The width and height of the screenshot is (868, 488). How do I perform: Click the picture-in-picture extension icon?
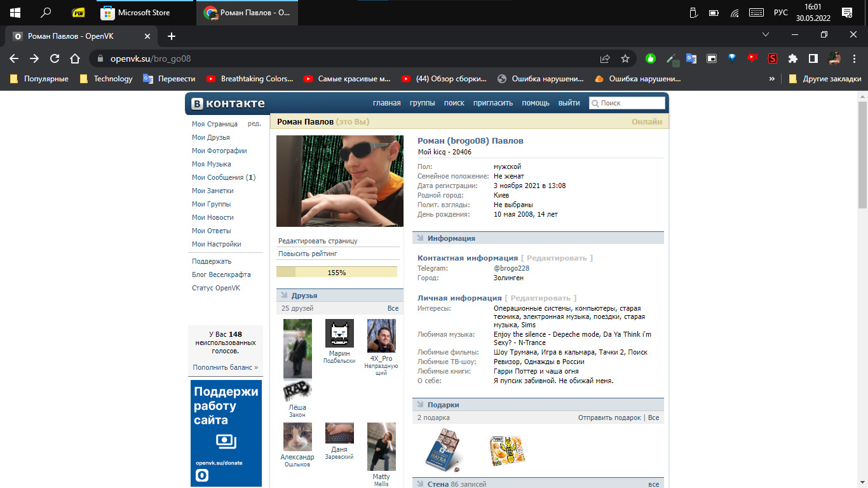(x=712, y=58)
